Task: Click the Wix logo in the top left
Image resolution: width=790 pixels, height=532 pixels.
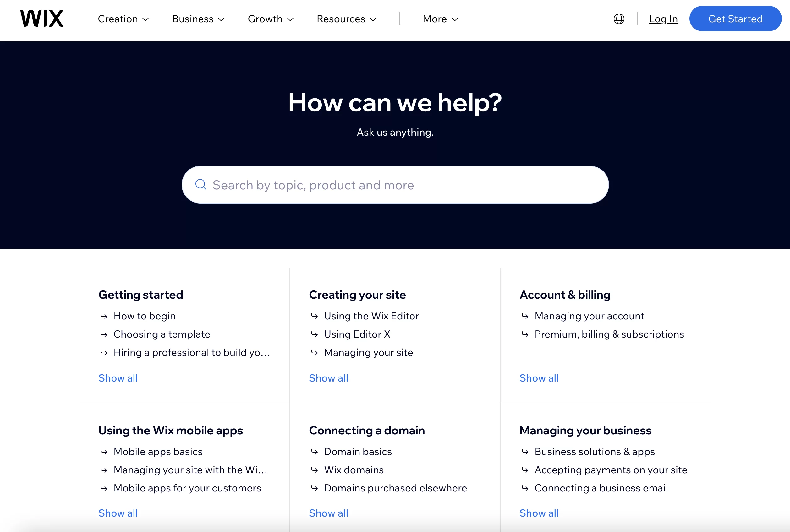Action: pyautogui.click(x=41, y=18)
